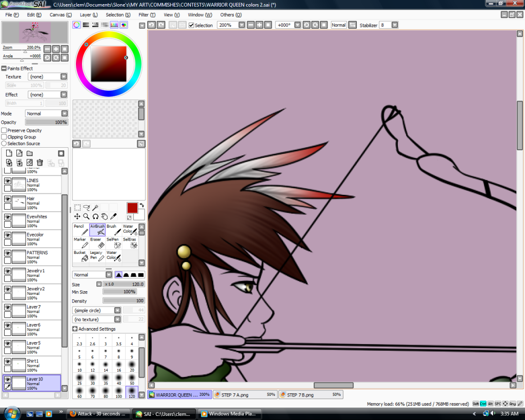
Task: Open Attack - 30 seconds taskbar window
Action: [98, 414]
